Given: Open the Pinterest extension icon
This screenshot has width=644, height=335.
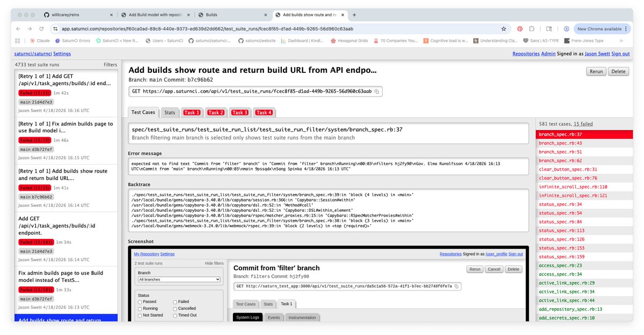Looking at the screenshot, I should coord(520,29).
